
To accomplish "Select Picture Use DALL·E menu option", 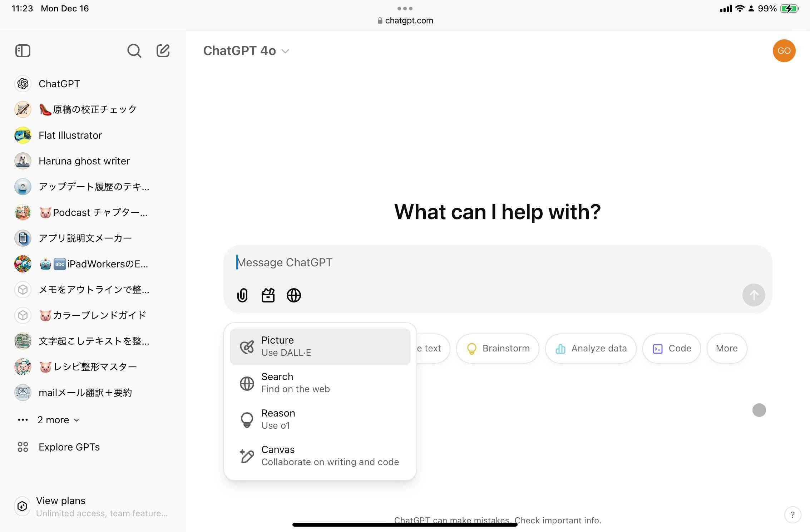I will pos(320,346).
